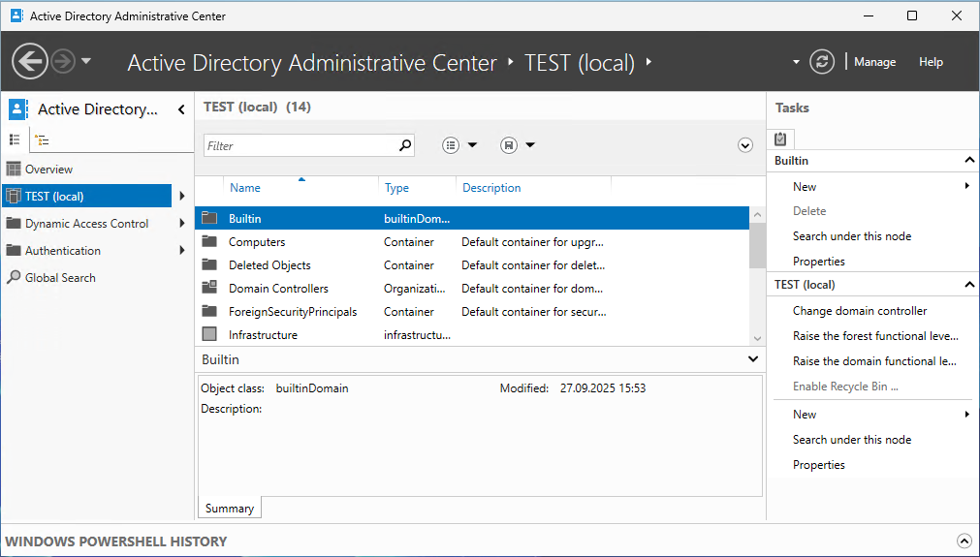This screenshot has width=980, height=557.
Task: Click the back navigation arrow button
Action: coord(30,62)
